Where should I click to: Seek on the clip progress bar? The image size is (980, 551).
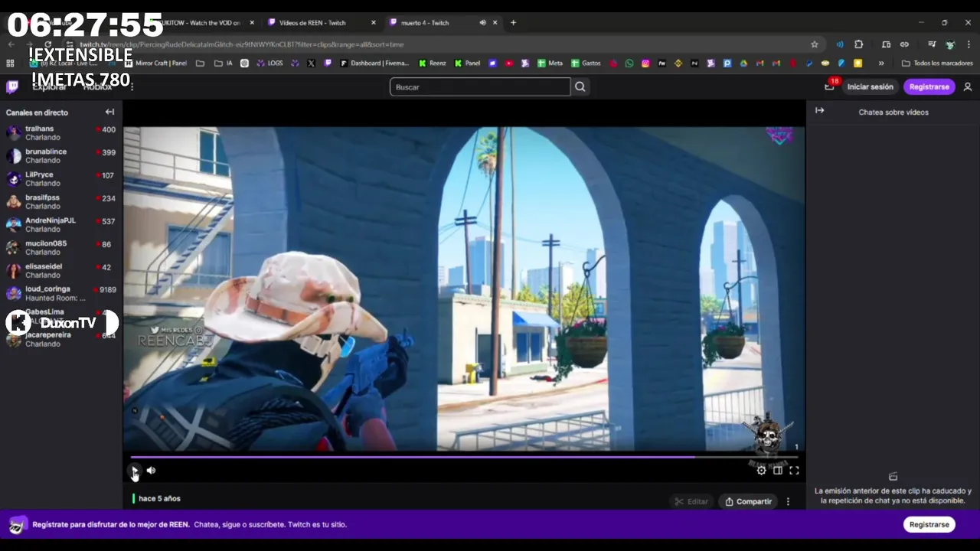tap(464, 457)
